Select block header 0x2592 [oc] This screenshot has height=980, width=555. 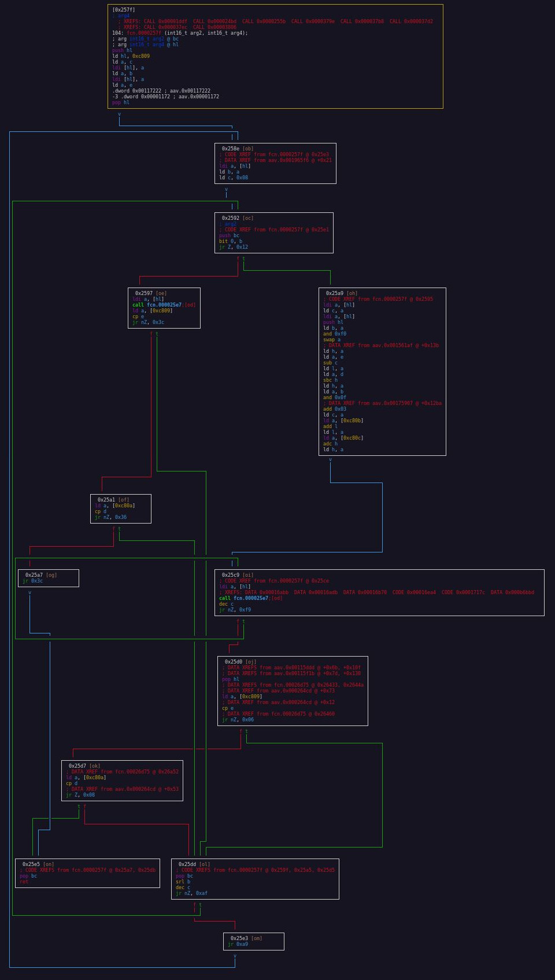coord(238,218)
